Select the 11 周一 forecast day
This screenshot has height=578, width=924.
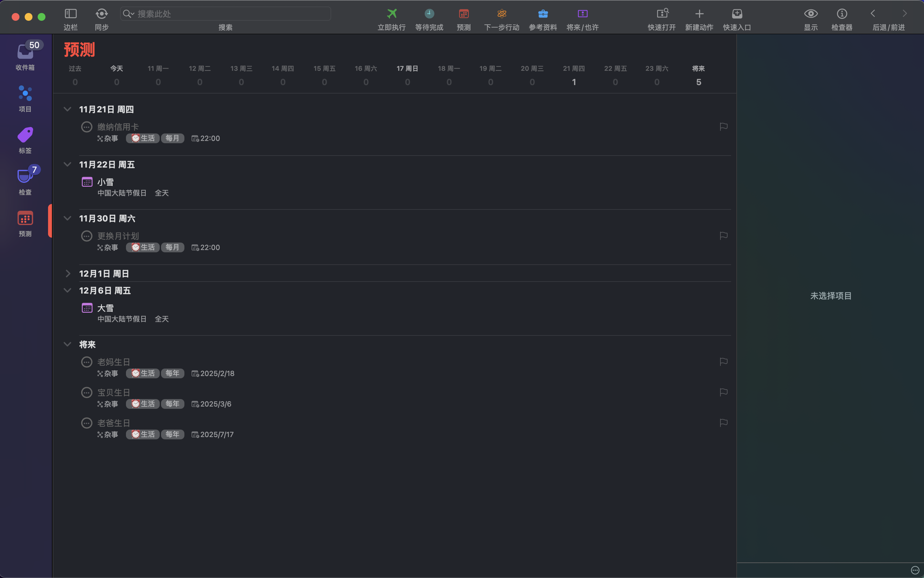click(158, 75)
